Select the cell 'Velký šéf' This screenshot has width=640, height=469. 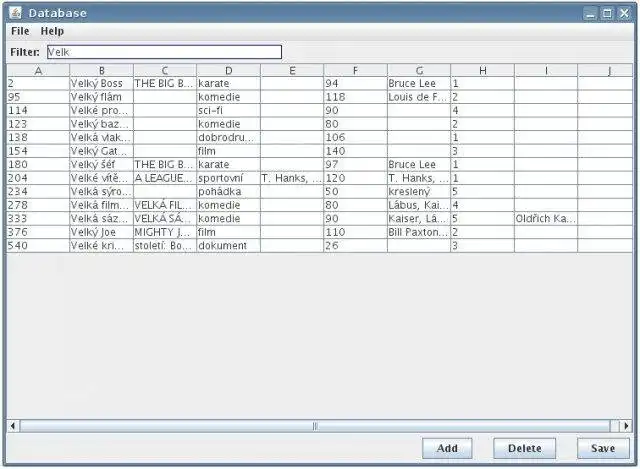pyautogui.click(x=102, y=164)
